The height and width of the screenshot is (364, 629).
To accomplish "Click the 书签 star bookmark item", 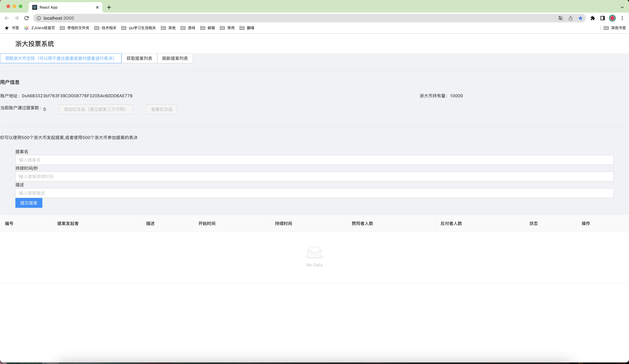I will [x=12, y=28].
